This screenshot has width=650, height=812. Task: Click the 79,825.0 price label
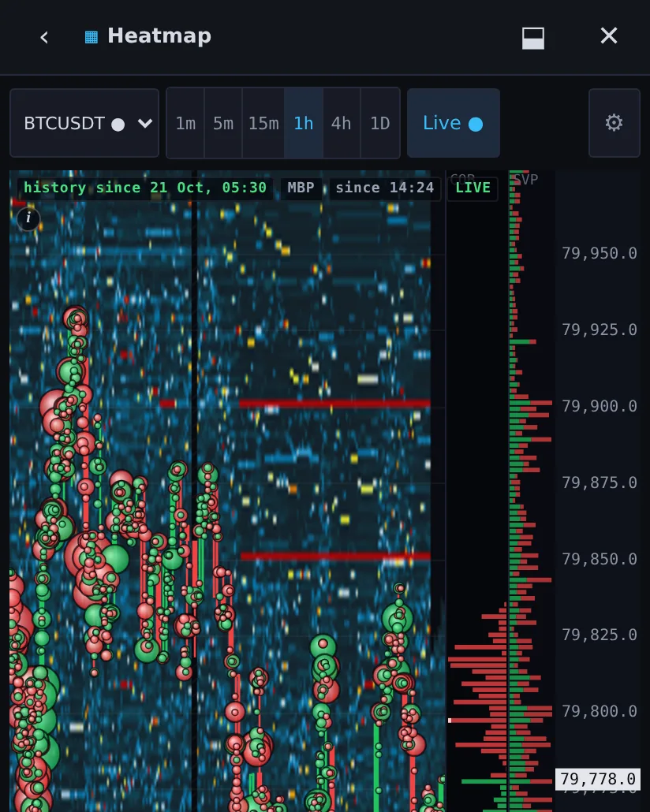(x=600, y=635)
